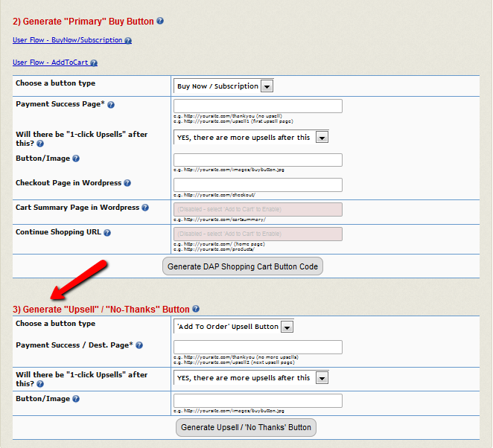Image resolution: width=493 pixels, height=448 pixels.
Task: Open the User Flow - AddToCart link
Action: (x=51, y=63)
